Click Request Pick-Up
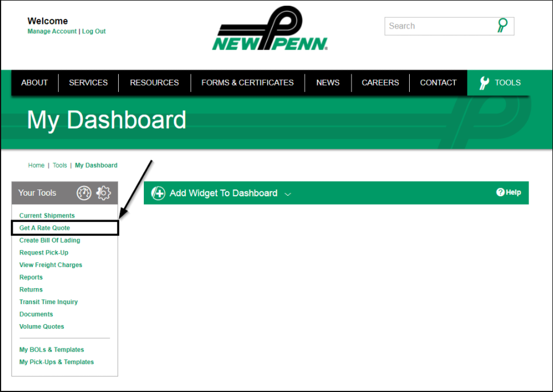553x392 pixels. (x=44, y=252)
